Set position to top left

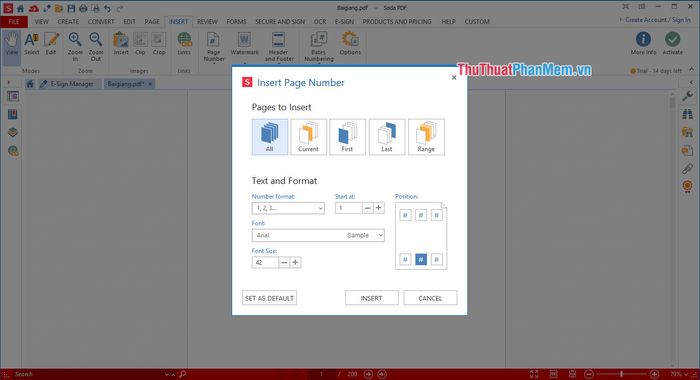(405, 216)
